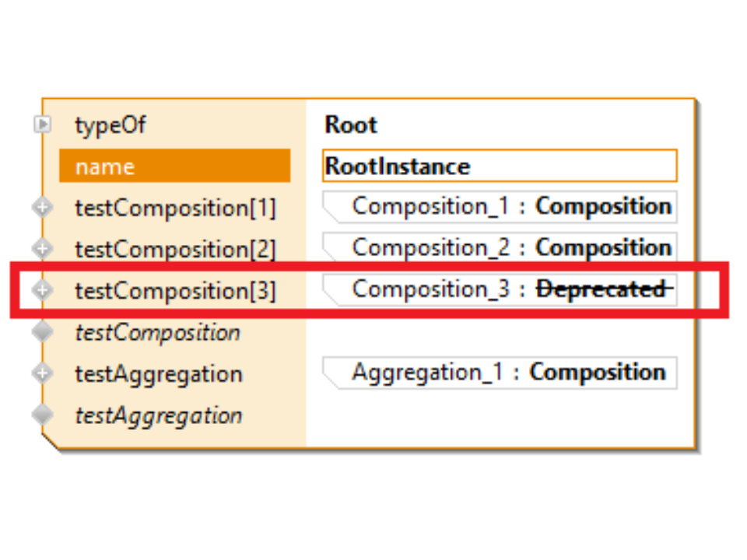Click the diamond icon beside italic testAggregation
Viewport: 747px width, 560px height.
pyautogui.click(x=44, y=415)
